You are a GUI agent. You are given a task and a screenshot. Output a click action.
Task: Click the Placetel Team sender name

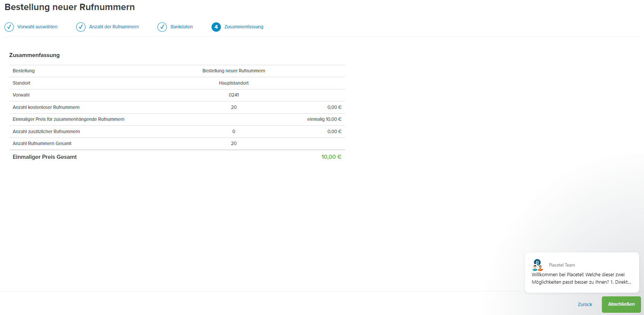(x=562, y=265)
